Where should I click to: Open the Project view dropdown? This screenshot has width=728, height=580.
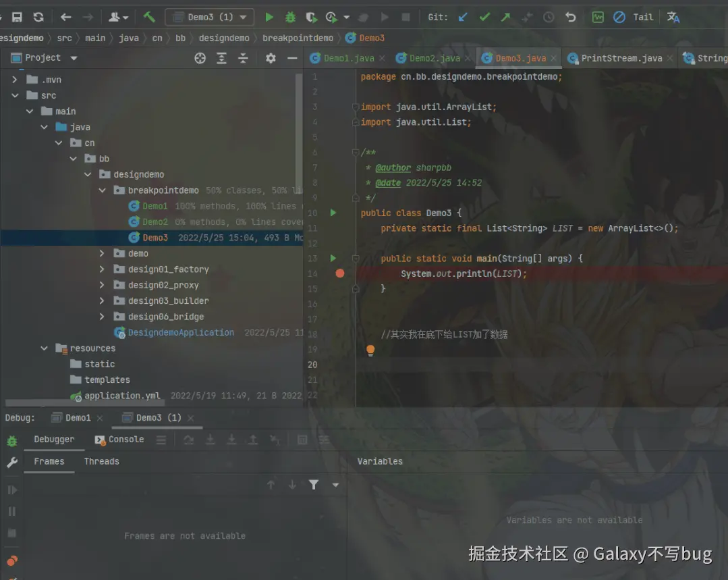tap(74, 58)
